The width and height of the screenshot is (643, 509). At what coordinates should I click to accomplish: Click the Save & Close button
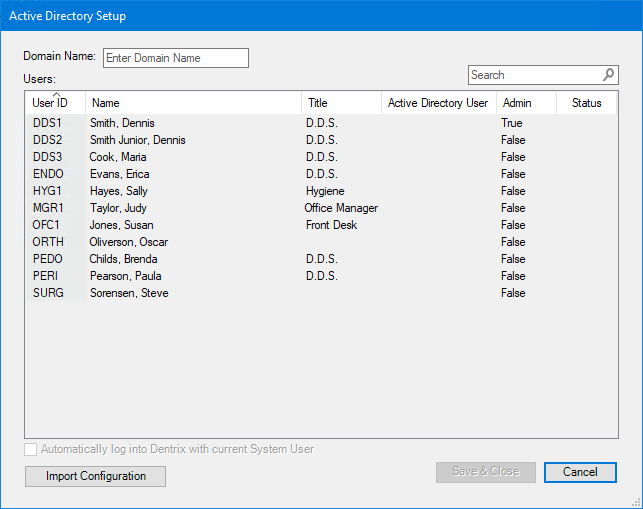(x=485, y=472)
